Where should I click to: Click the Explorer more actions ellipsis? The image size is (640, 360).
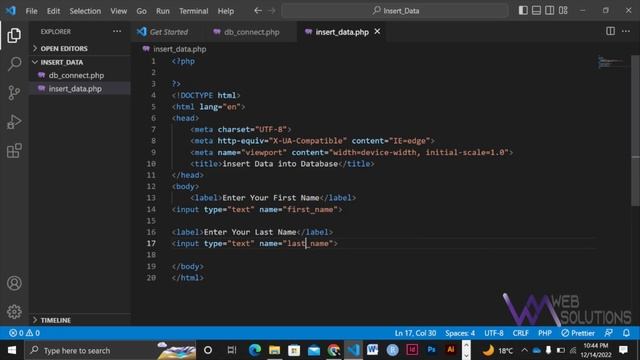coord(117,31)
